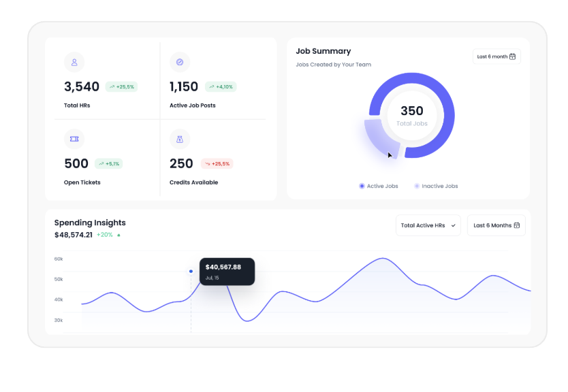Open the Last 6 month range selector

496,56
